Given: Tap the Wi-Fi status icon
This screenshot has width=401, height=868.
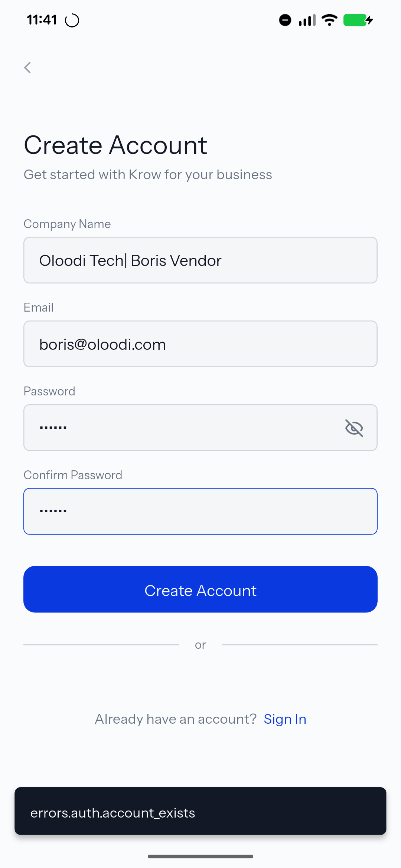Looking at the screenshot, I should pos(329,20).
